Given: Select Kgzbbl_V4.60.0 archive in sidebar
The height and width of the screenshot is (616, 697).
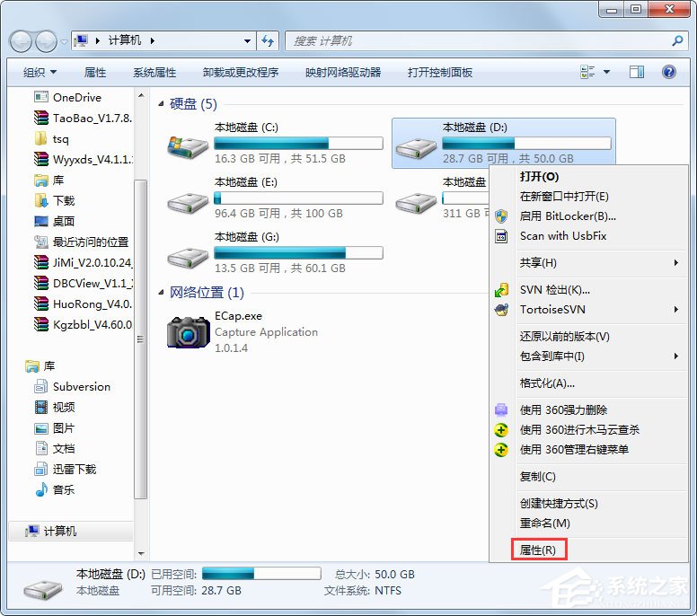Looking at the screenshot, I should [84, 324].
